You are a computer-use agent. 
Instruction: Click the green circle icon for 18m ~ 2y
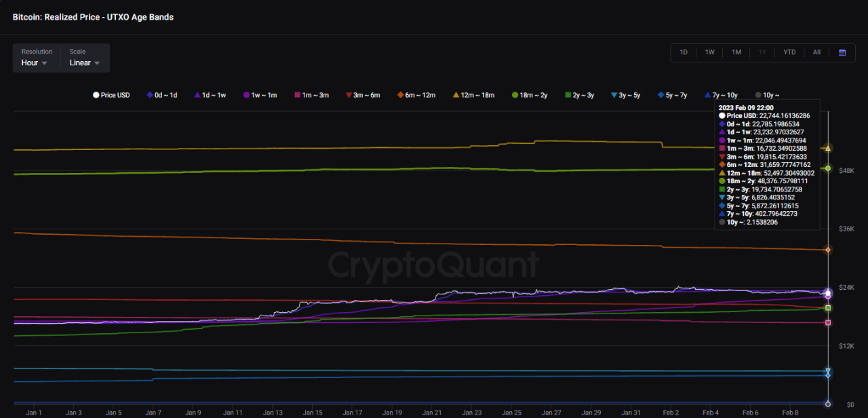point(514,95)
